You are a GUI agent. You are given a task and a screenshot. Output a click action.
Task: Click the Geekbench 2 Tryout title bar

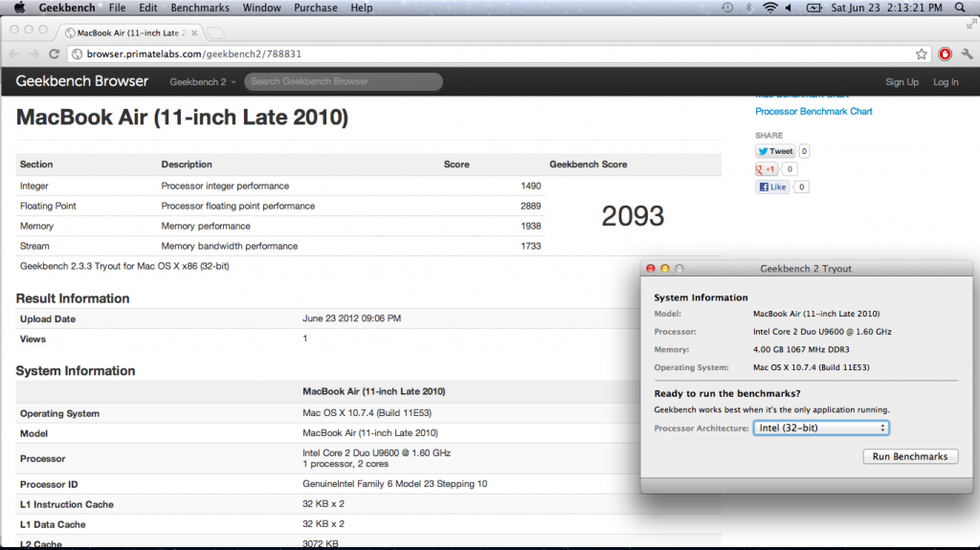[x=806, y=268]
